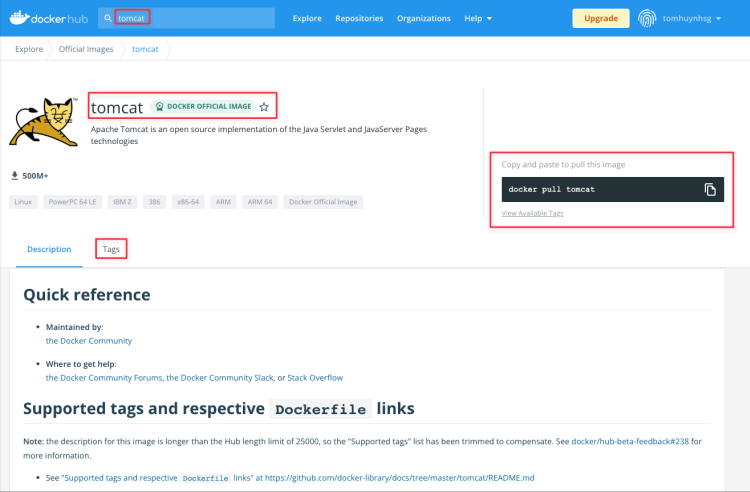This screenshot has width=750, height=492.
Task: Go to Organizations in the navigation bar
Action: (424, 18)
